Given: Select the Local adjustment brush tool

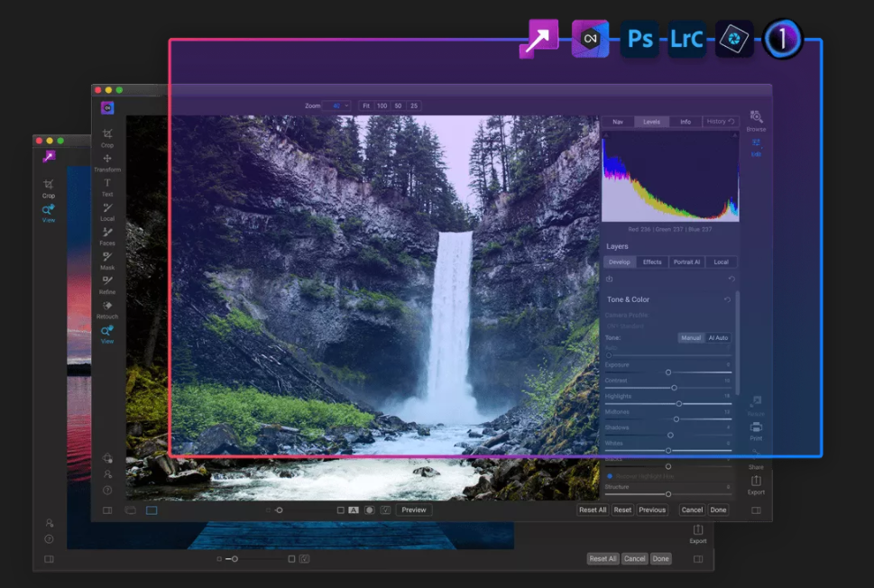Looking at the screenshot, I should tap(107, 212).
